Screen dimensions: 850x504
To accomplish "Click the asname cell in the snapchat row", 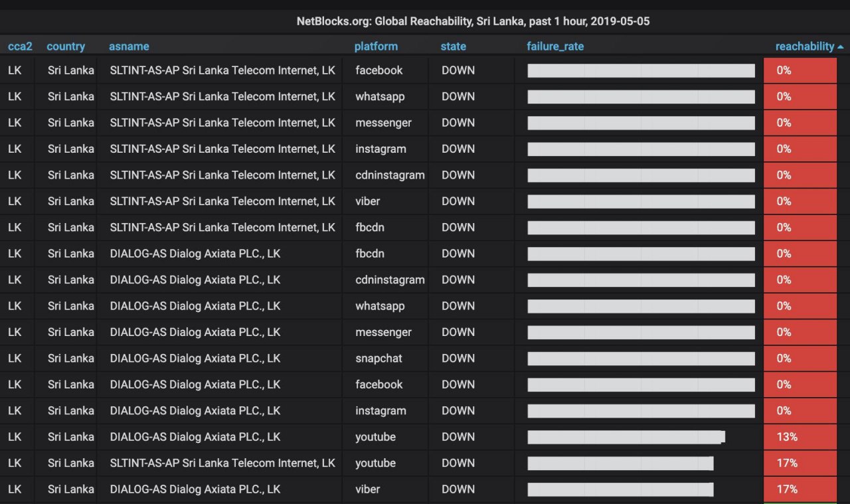I will point(195,359).
